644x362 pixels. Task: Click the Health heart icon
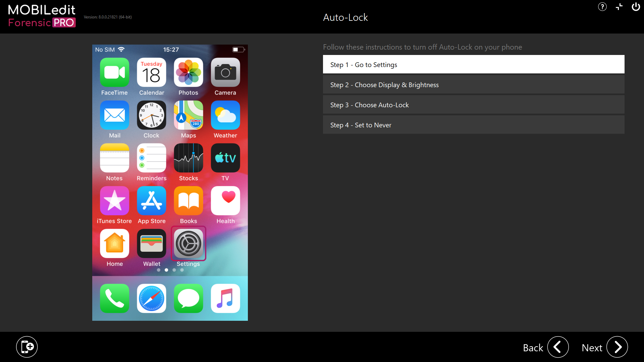pyautogui.click(x=225, y=201)
